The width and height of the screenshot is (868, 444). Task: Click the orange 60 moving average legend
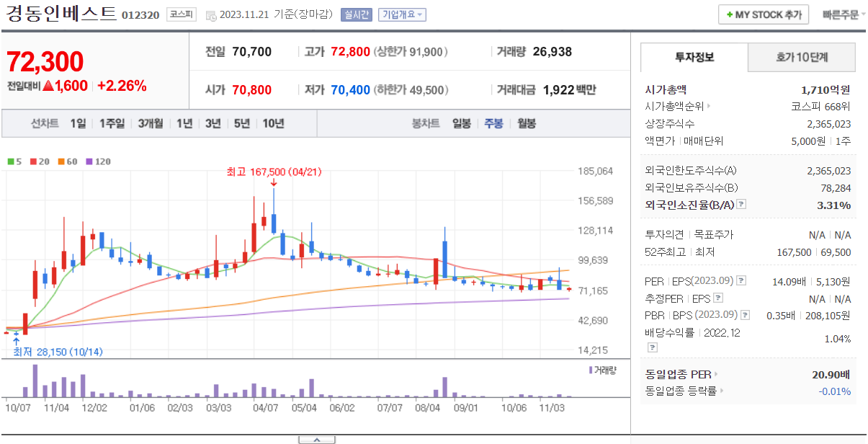click(x=68, y=161)
